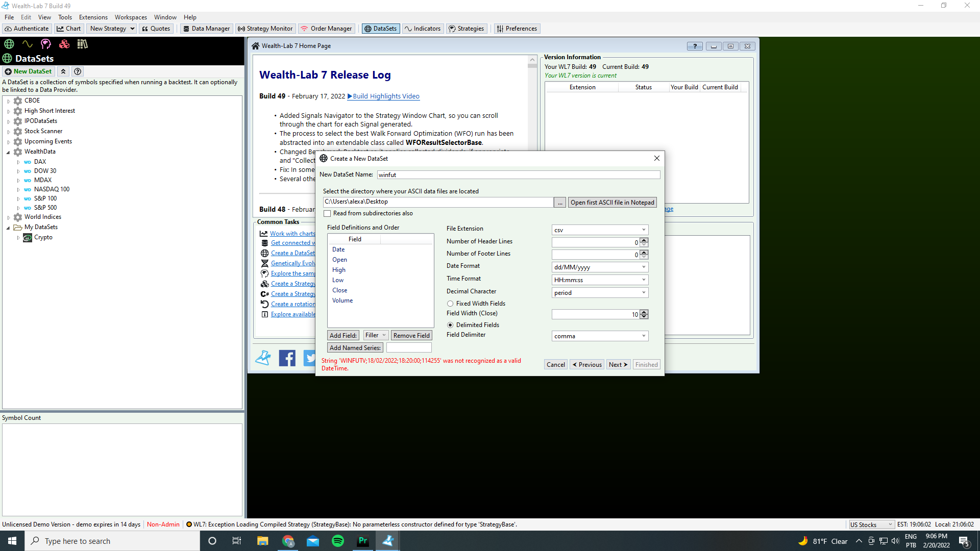This screenshot has height=551, width=980.
Task: Open the library books panel icon
Action: pos(82,44)
